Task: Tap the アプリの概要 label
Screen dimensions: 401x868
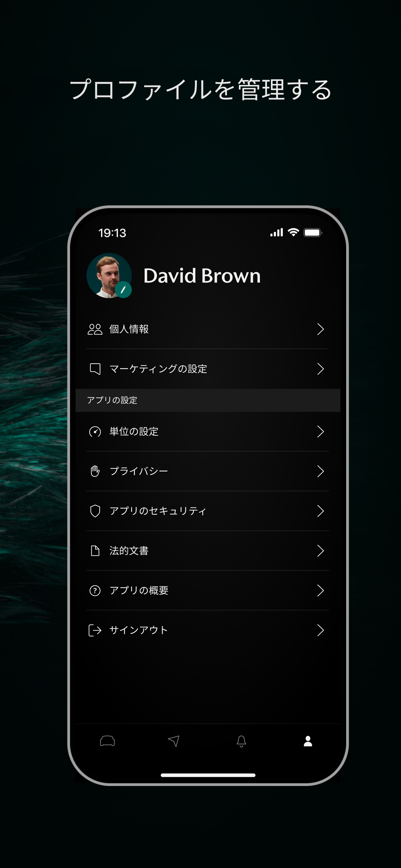Action: click(x=139, y=590)
